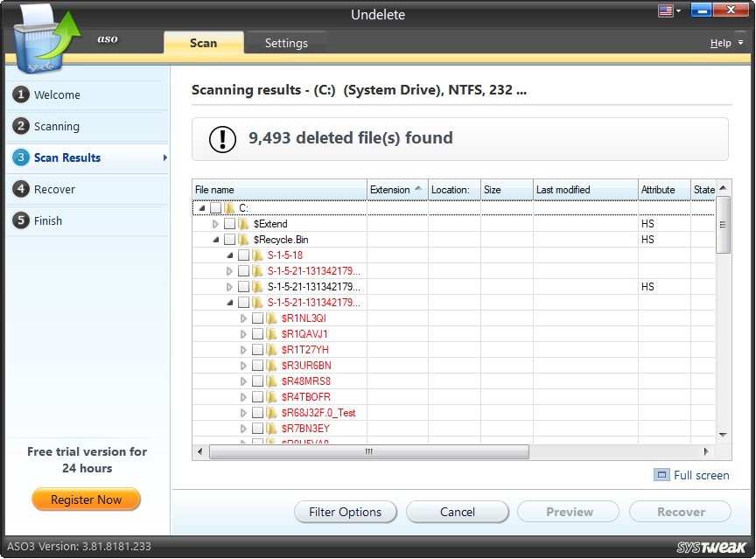Image resolution: width=756 pixels, height=559 pixels.
Task: Expand the $Extend folder node
Action: click(214, 223)
